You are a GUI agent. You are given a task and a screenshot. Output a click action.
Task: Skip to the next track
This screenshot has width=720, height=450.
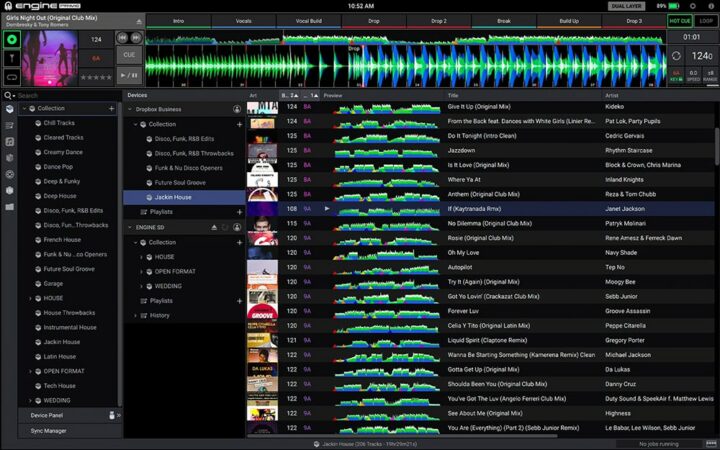pyautogui.click(x=135, y=37)
